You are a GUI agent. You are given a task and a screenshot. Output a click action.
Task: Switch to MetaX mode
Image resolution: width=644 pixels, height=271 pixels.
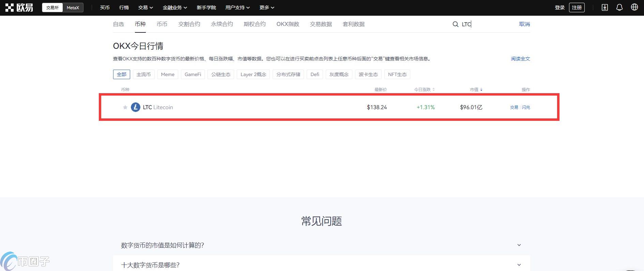click(73, 8)
